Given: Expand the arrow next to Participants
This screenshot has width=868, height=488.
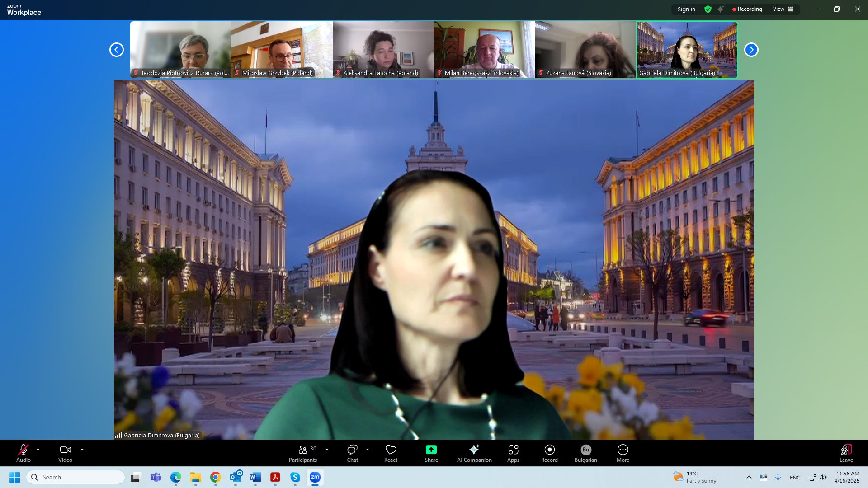Looking at the screenshot, I should [x=327, y=450].
